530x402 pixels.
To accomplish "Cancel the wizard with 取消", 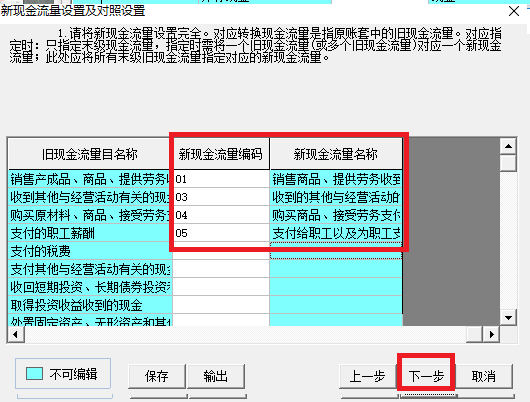I will (484, 376).
